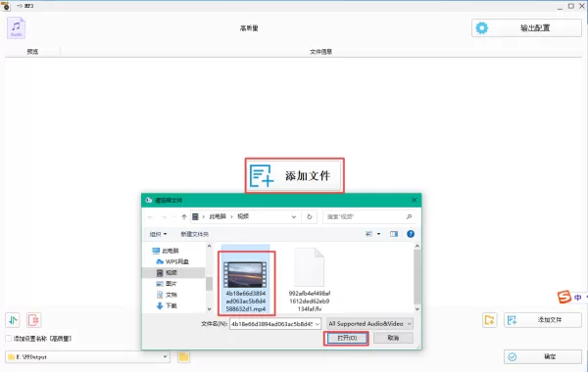
Task: Go back in the file dialog
Action: tap(150, 217)
